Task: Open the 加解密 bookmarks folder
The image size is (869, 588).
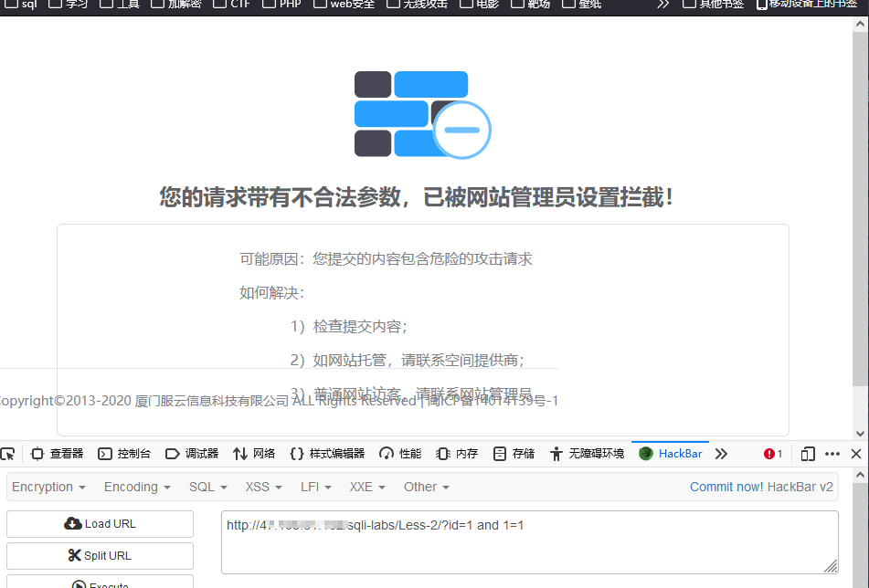Action: pos(176,4)
